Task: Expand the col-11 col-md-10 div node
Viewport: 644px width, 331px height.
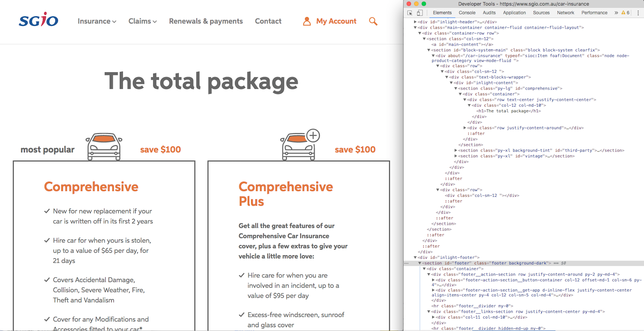Action: click(x=433, y=317)
